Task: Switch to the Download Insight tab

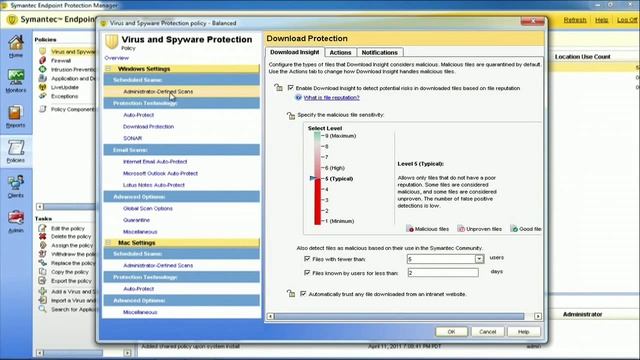Action: (295, 52)
